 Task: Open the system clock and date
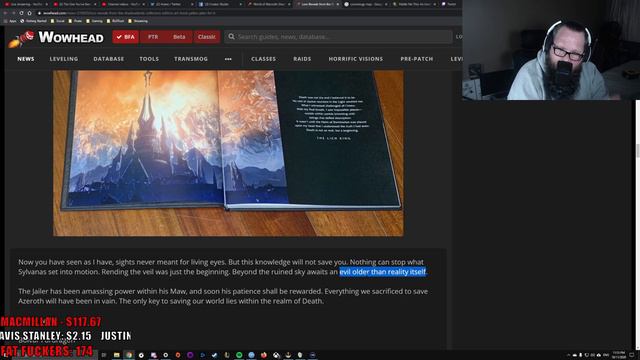[x=619, y=355]
